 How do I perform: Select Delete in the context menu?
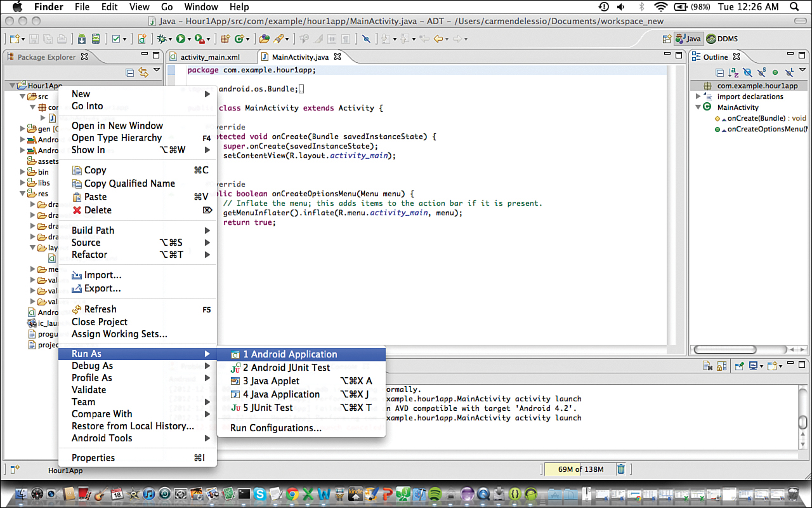point(138,210)
